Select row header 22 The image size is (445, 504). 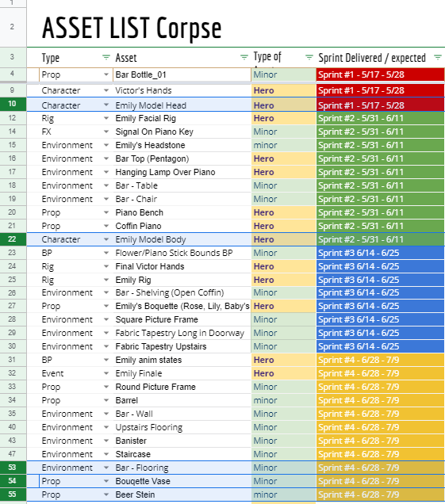(13, 239)
